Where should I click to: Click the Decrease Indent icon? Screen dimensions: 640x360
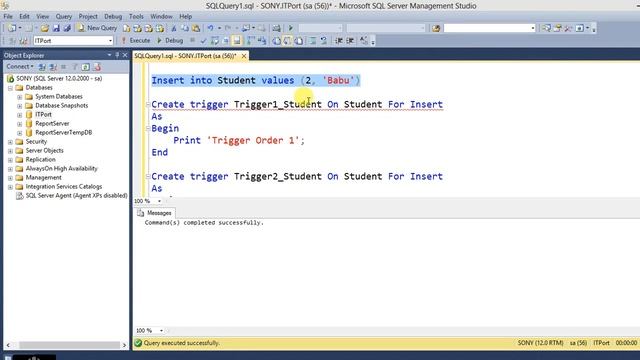[x=339, y=40]
